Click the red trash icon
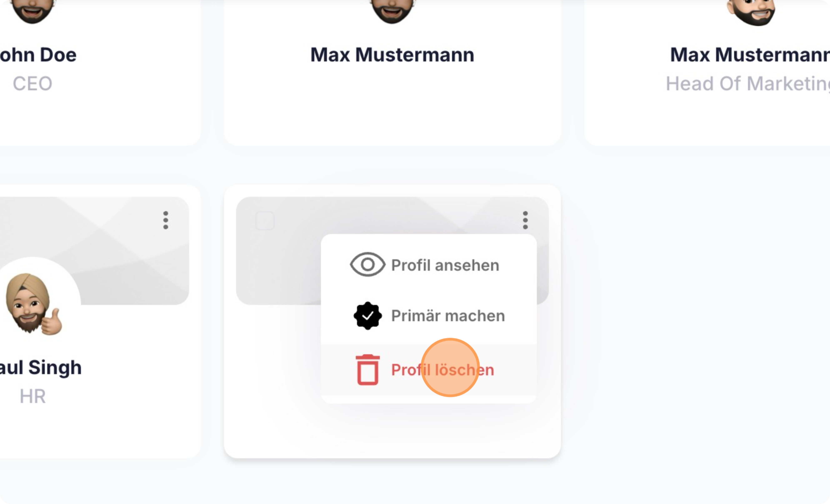The image size is (830, 504). [x=367, y=370]
